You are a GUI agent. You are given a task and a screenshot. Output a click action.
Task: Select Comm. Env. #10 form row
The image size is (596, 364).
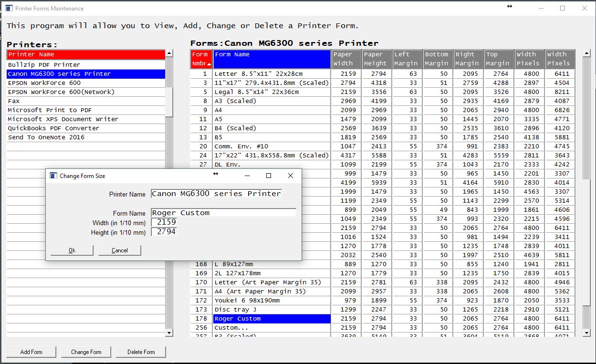[x=272, y=146]
